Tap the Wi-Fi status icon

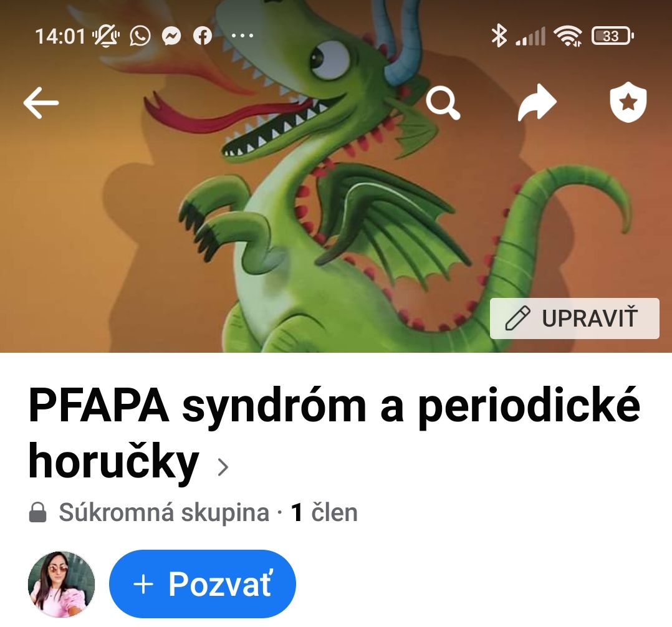[567, 36]
